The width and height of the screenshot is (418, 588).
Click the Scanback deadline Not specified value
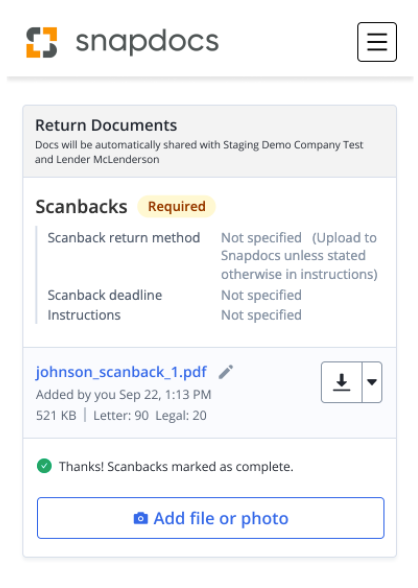261,295
